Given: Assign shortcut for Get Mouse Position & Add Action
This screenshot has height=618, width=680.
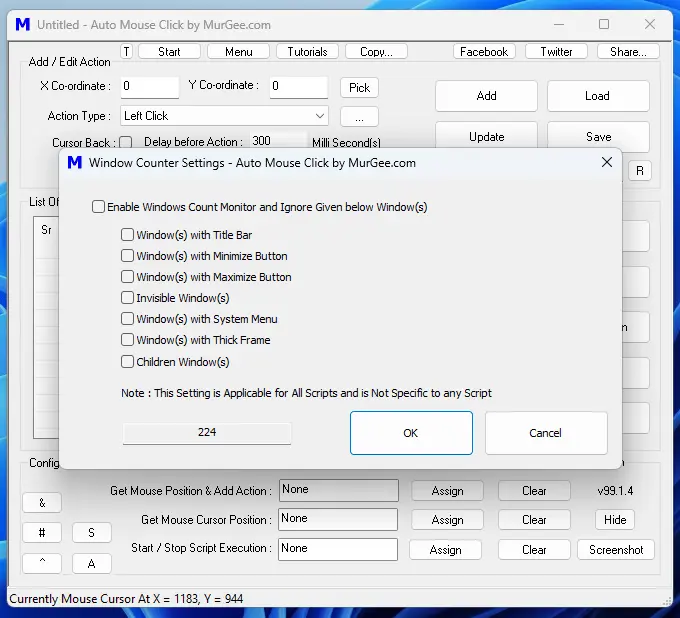Looking at the screenshot, I should click(x=448, y=491).
